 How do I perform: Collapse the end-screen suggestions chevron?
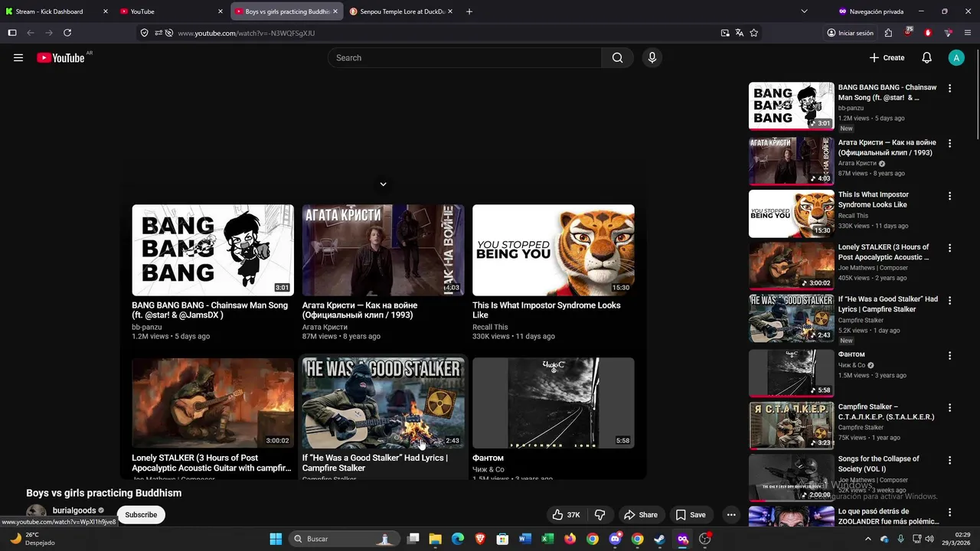pos(383,184)
